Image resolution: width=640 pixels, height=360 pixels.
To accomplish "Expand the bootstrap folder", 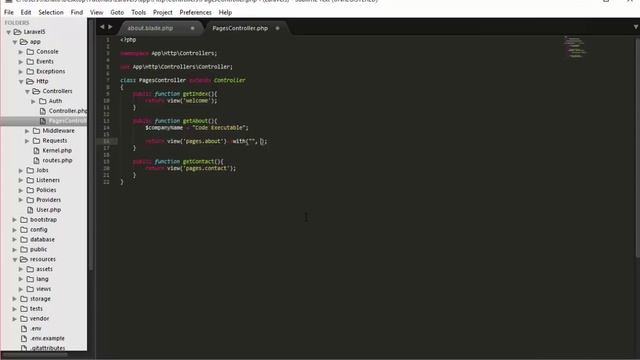I will click(x=15, y=220).
